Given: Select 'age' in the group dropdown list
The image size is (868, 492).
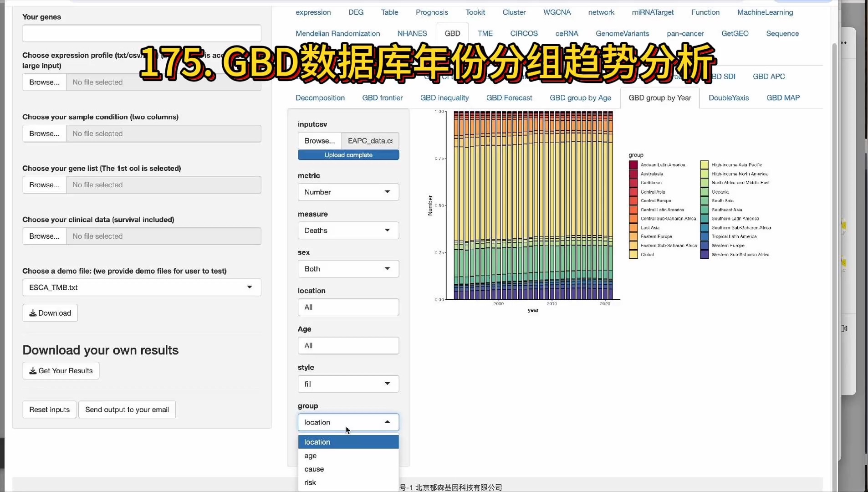Looking at the screenshot, I should coord(311,456).
